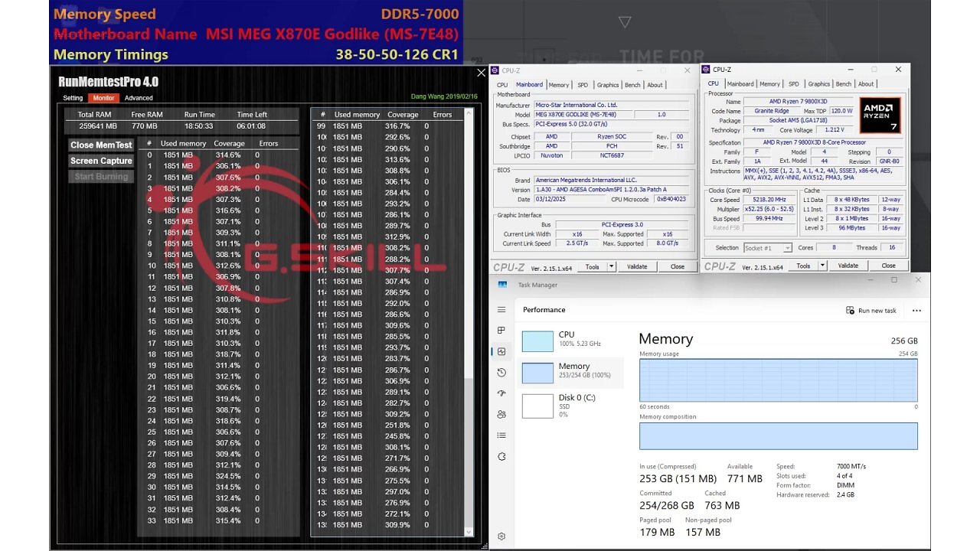Open Startup apps in Task Manager sidebar

coord(501,393)
